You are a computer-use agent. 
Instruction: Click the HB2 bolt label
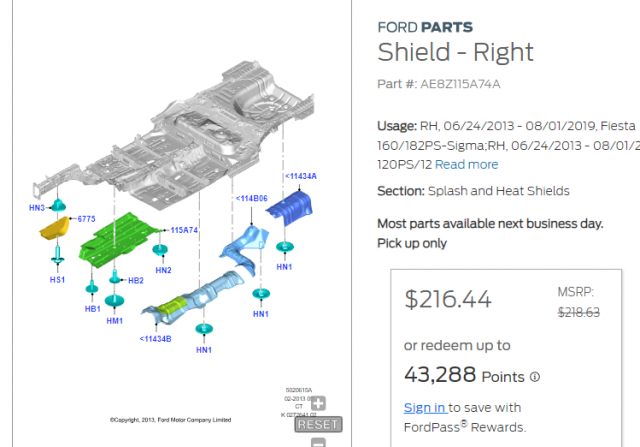tap(136, 280)
